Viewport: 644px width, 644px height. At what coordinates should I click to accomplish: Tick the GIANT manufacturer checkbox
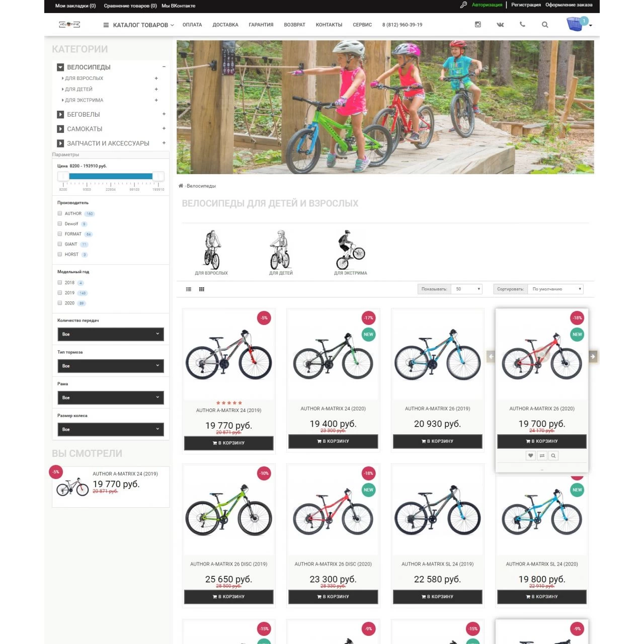[x=60, y=244]
